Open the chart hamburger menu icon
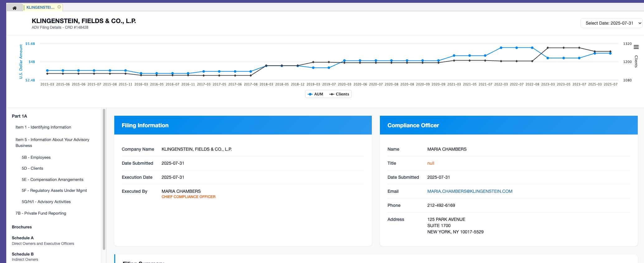The image size is (644, 263). click(636, 47)
